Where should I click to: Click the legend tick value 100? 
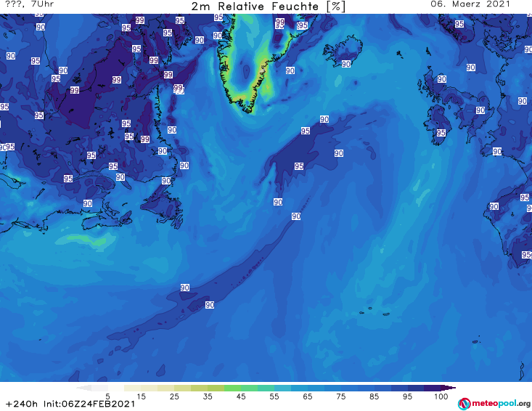[x=441, y=396]
